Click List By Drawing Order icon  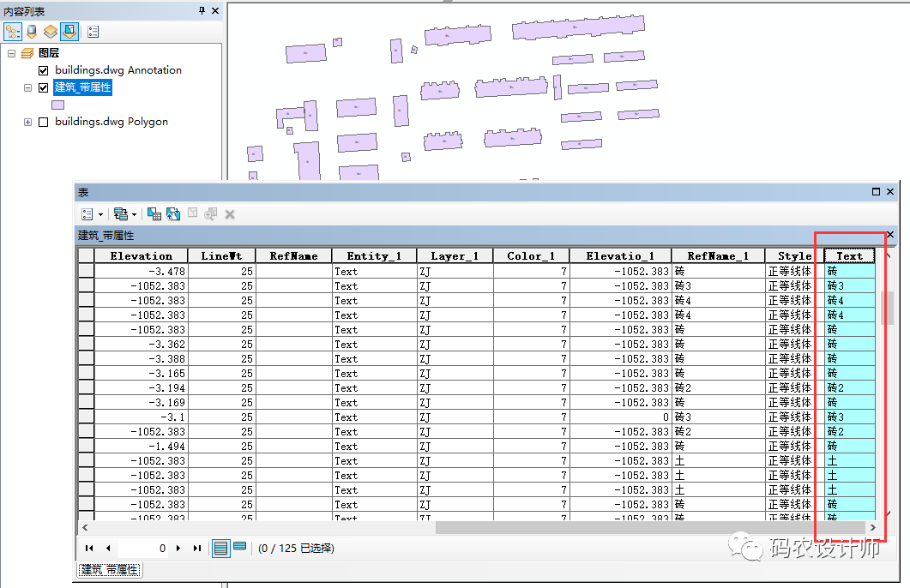pyautogui.click(x=13, y=32)
